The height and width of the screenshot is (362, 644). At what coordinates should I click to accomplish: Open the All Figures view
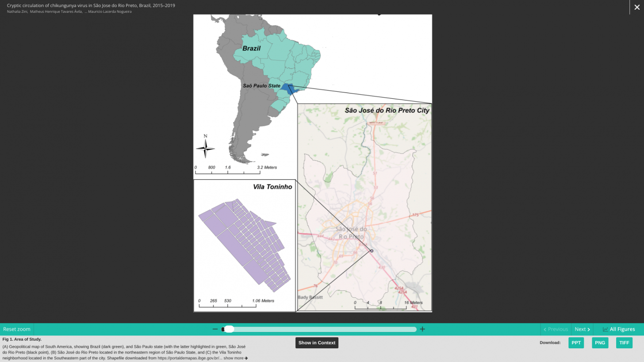pos(618,329)
